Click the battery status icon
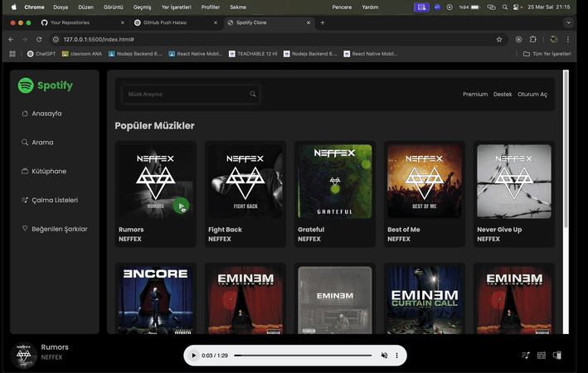 (475, 7)
